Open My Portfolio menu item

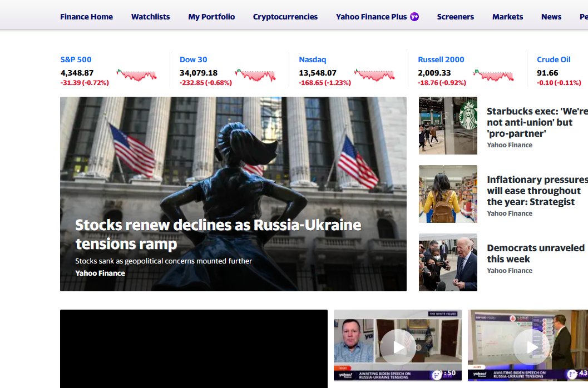point(211,17)
